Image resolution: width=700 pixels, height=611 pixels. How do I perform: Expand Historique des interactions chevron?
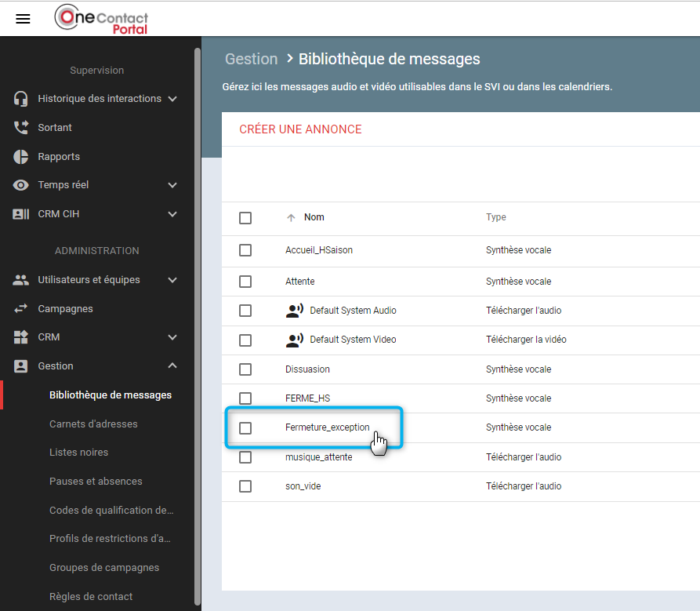tap(172, 99)
